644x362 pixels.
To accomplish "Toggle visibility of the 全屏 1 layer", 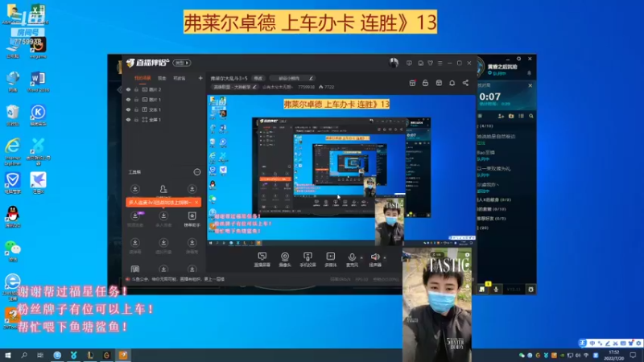I will click(128, 120).
